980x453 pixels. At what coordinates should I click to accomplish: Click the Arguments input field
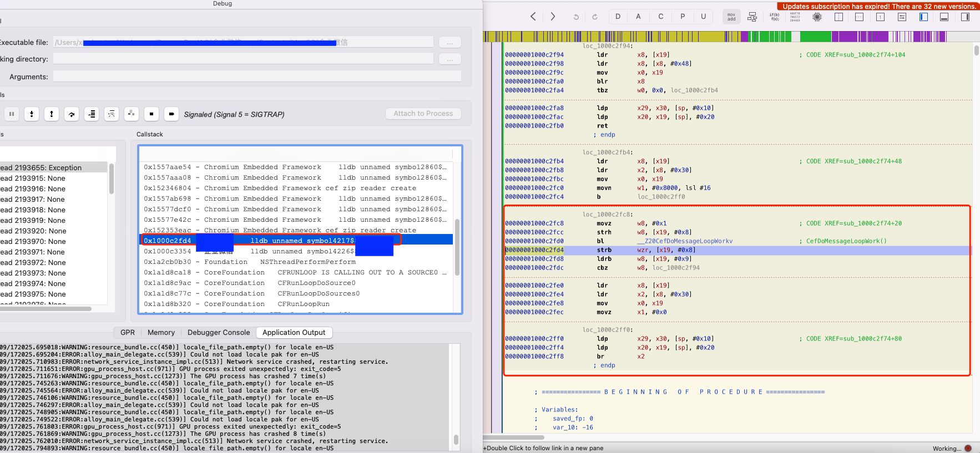coord(257,77)
